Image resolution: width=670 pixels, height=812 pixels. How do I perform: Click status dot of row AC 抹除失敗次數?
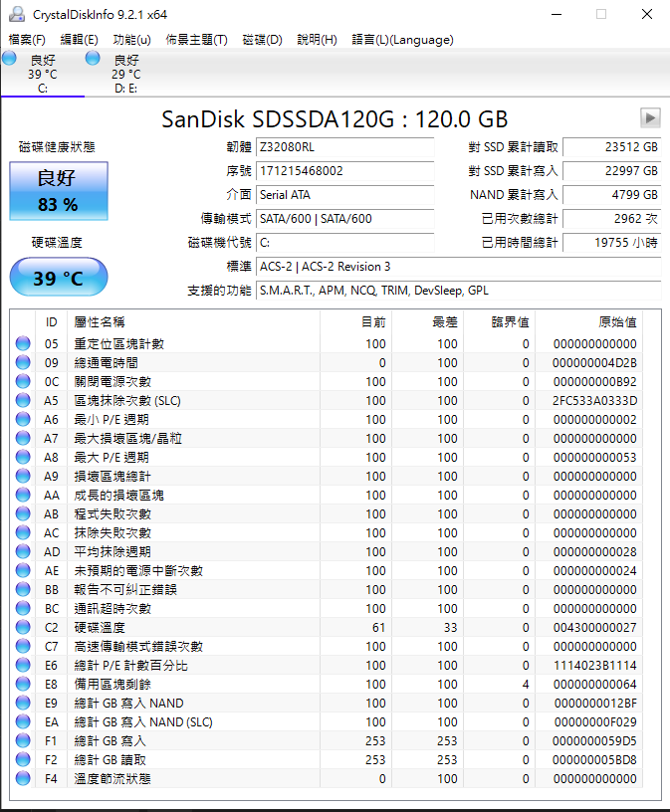pyautogui.click(x=23, y=531)
